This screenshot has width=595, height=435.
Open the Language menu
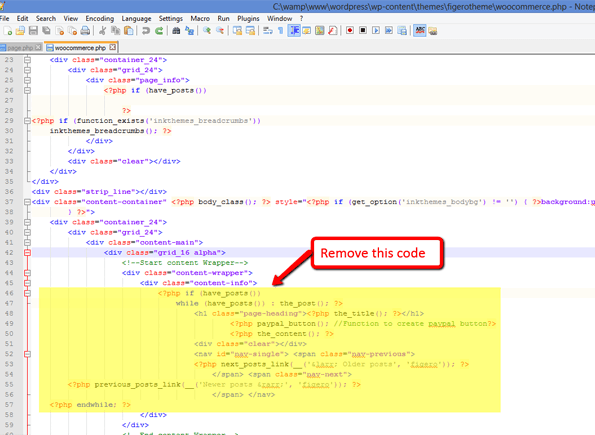tap(136, 19)
